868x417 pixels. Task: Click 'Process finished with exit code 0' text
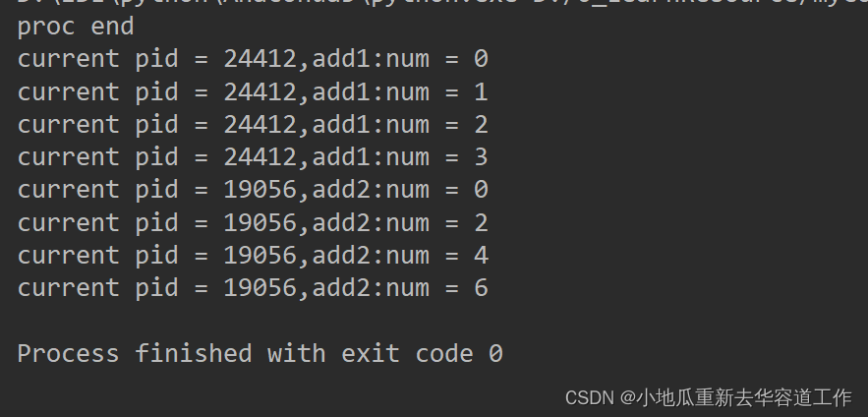click(260, 353)
